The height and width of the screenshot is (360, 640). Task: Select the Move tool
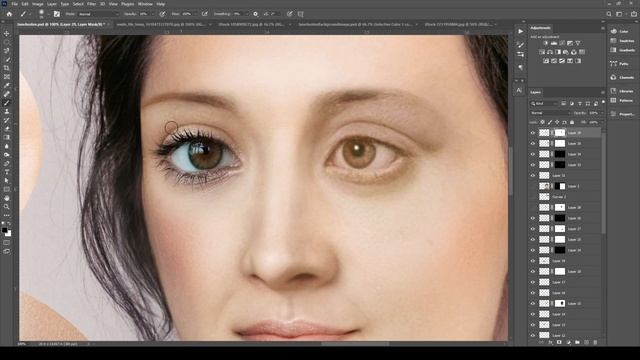(7, 33)
